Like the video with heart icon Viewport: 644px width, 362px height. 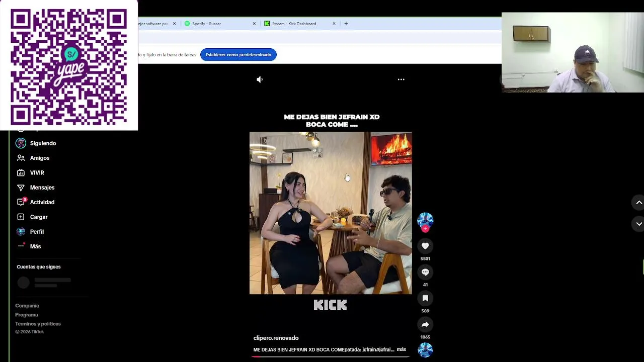pos(425,246)
